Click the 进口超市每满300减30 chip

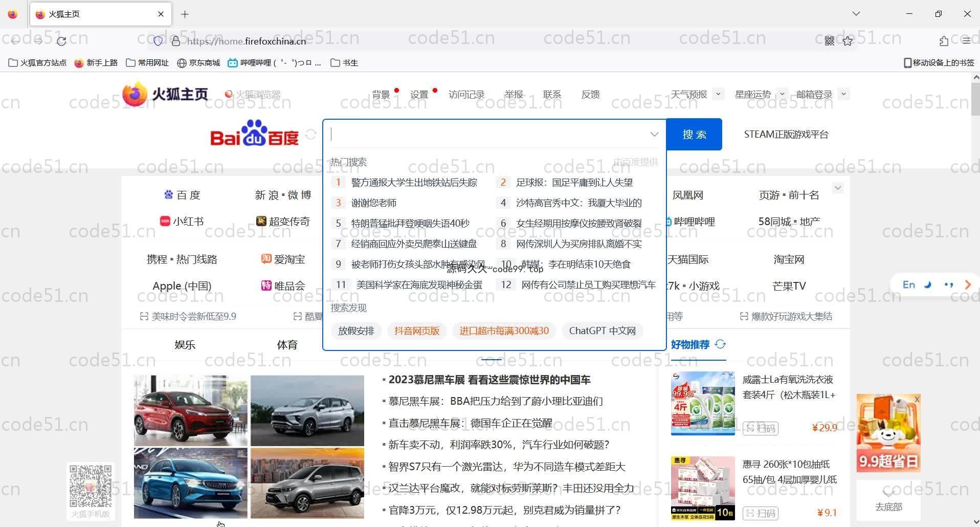[x=504, y=331]
